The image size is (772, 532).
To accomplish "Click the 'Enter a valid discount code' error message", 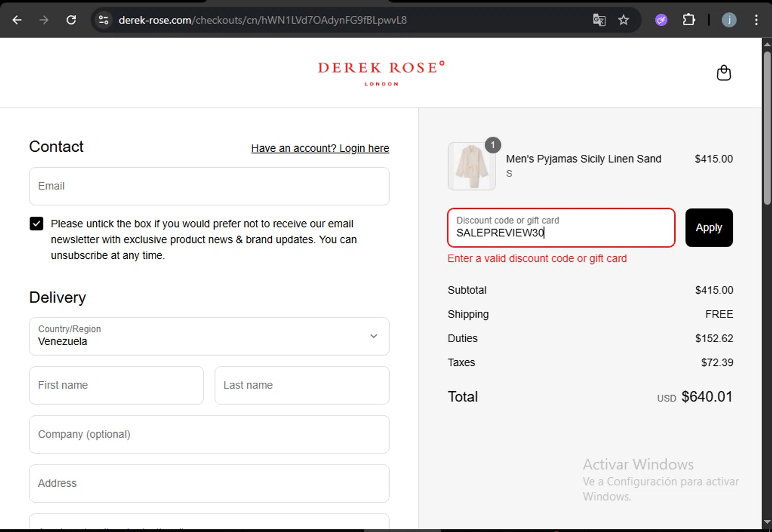I will 537,259.
